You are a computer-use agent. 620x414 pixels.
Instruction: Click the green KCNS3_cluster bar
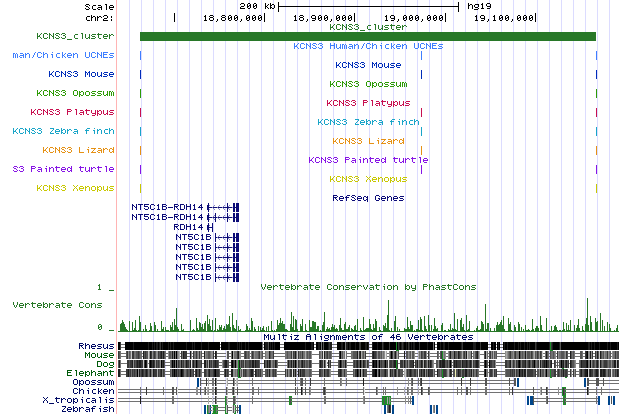coord(368,37)
